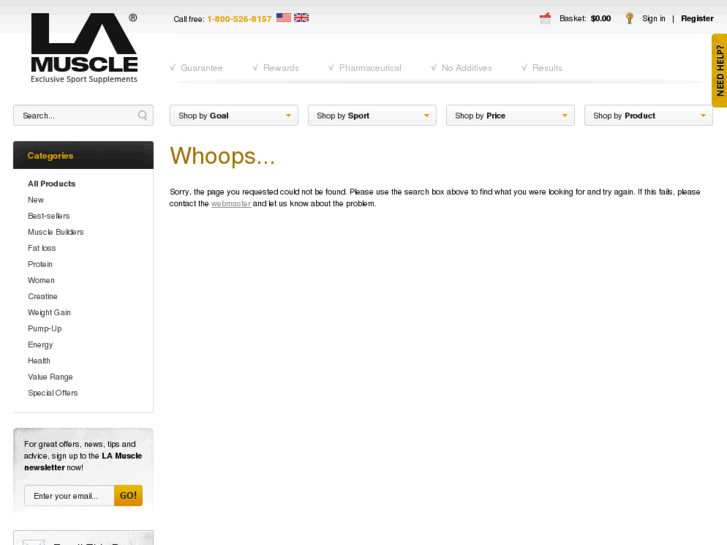Click the shopping basket icon

click(545, 18)
